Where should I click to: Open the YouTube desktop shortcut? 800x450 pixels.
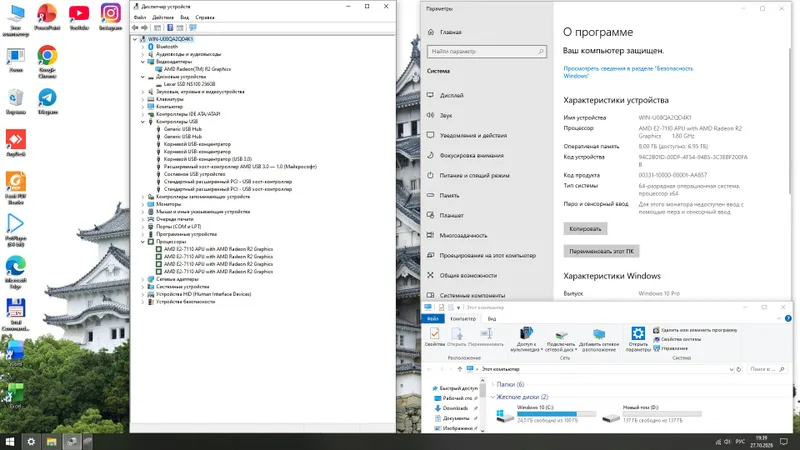click(79, 17)
